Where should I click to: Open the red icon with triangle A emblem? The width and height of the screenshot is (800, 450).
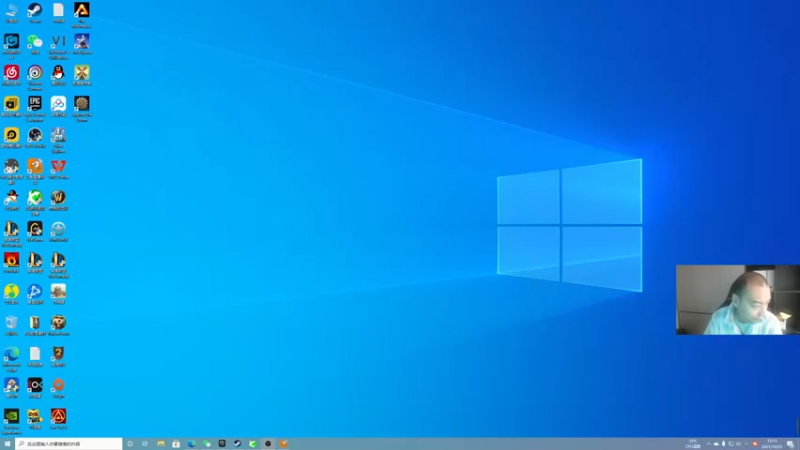point(58,418)
